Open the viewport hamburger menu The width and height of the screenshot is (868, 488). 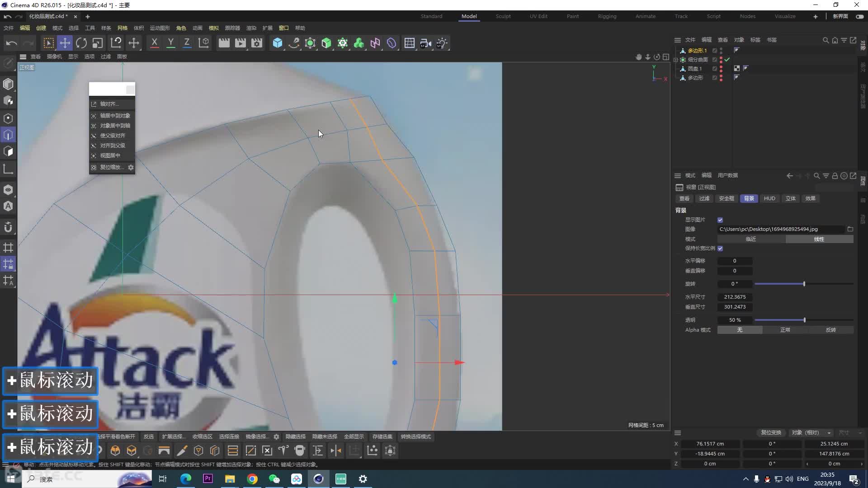tap(23, 57)
